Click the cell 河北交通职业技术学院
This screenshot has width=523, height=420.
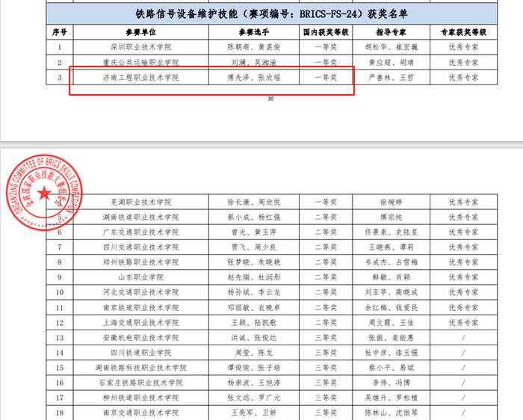coord(140,292)
